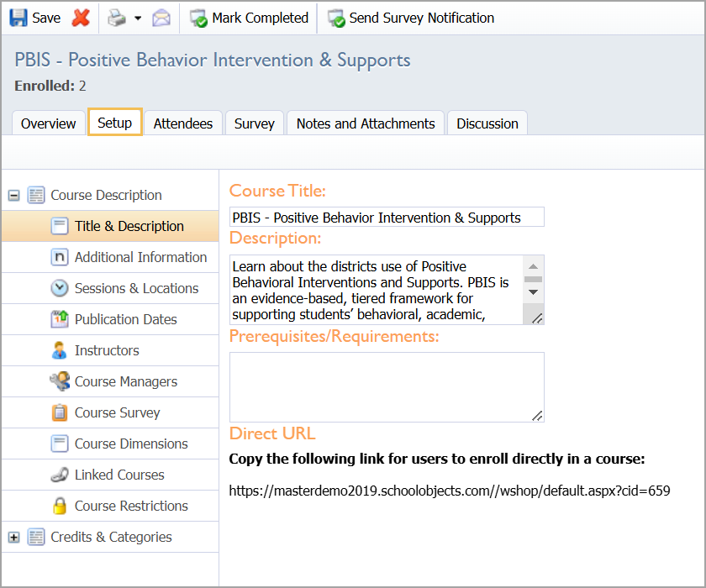Click the Course Restrictions padlock icon

(60, 506)
